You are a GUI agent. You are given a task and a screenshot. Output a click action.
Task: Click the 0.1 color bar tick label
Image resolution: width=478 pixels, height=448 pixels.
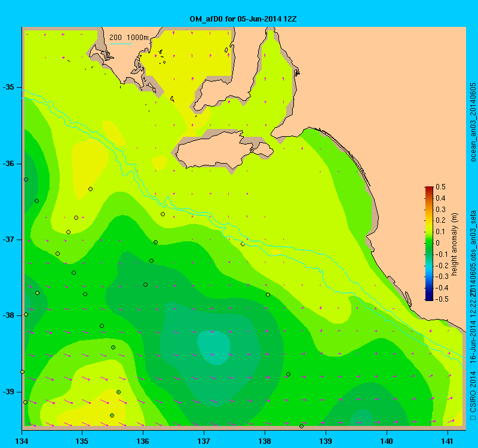pos(440,232)
